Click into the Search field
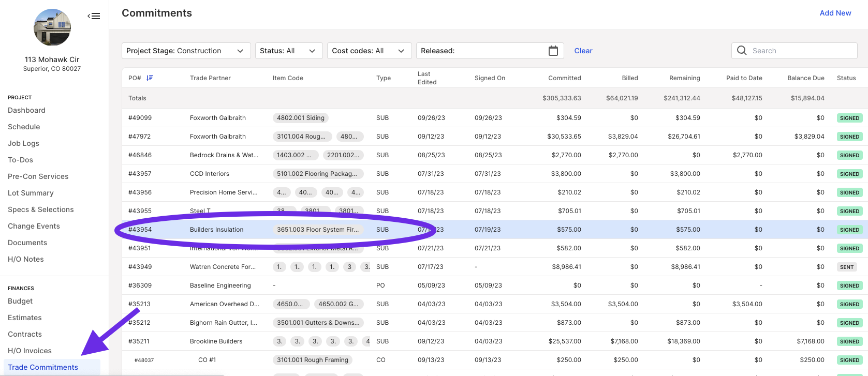Screen dimensions: 868x376 [x=795, y=51]
